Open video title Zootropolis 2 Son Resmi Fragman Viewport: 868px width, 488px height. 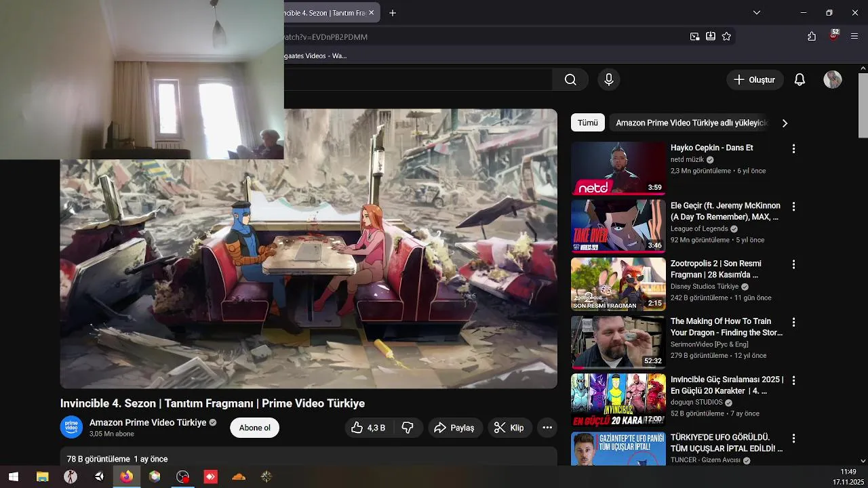click(x=716, y=269)
